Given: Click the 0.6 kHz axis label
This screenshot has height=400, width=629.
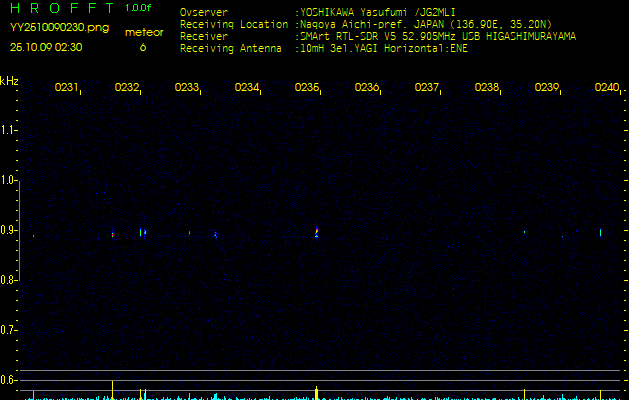Looking at the screenshot, I should (x=8, y=380).
